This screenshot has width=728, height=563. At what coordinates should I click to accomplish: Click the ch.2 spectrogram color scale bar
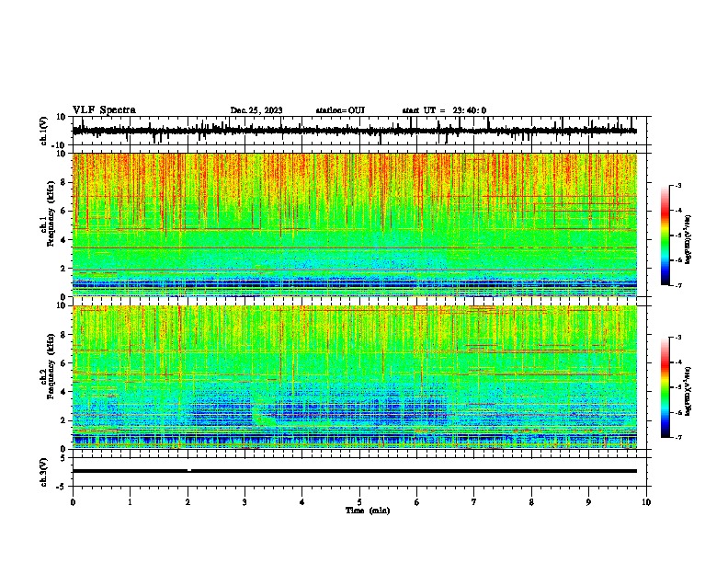pyautogui.click(x=665, y=387)
